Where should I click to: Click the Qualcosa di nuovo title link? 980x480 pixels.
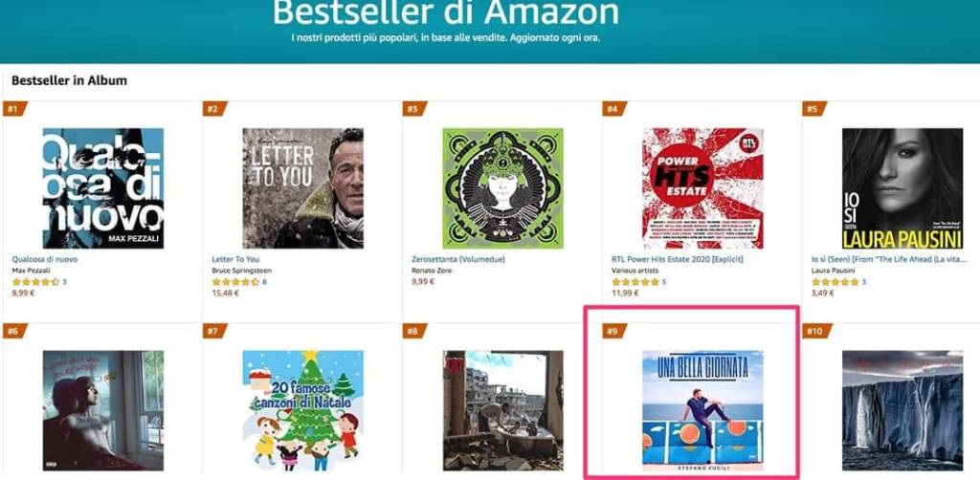point(45,259)
